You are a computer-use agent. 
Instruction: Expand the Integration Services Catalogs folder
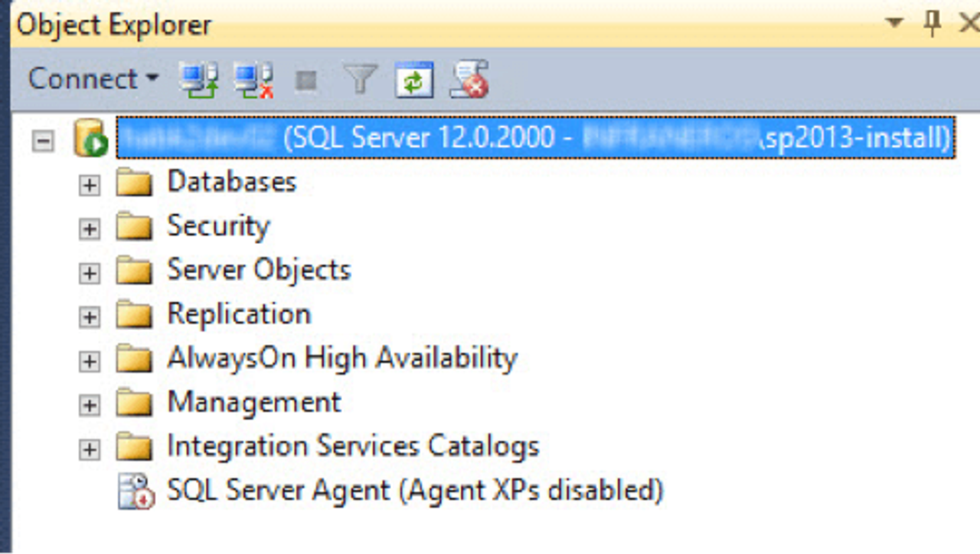(89, 450)
